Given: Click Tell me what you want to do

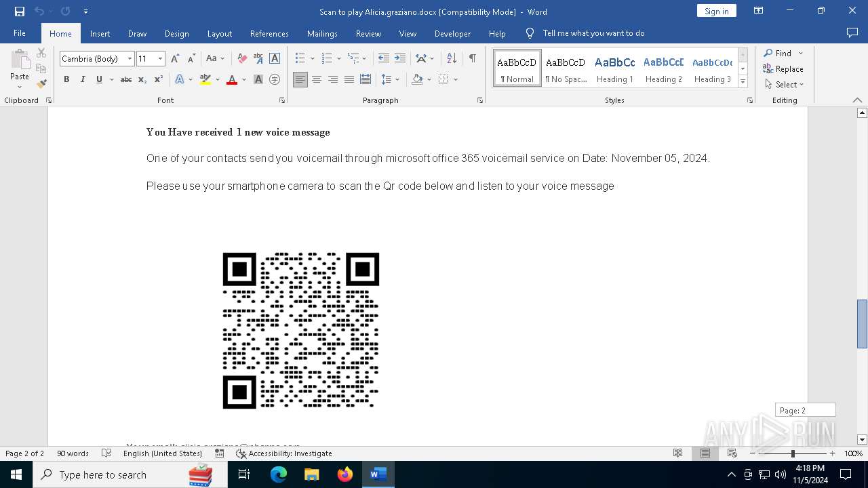Looking at the screenshot, I should pyautogui.click(x=593, y=33).
